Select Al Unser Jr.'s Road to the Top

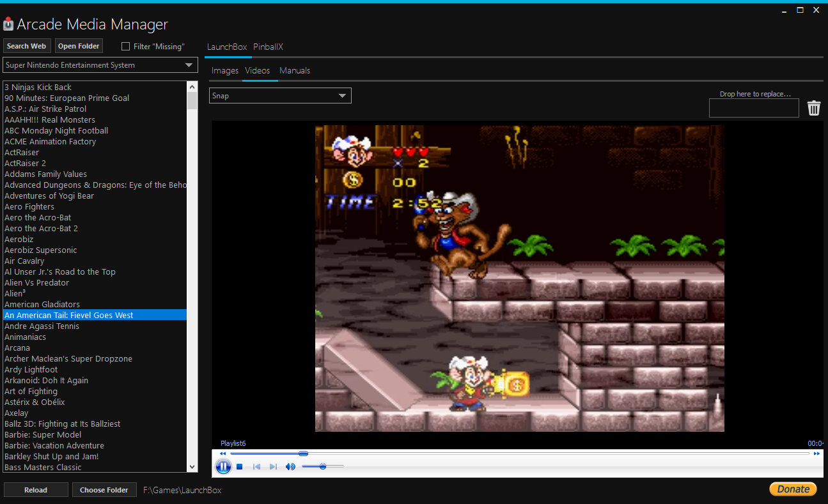(x=95, y=271)
